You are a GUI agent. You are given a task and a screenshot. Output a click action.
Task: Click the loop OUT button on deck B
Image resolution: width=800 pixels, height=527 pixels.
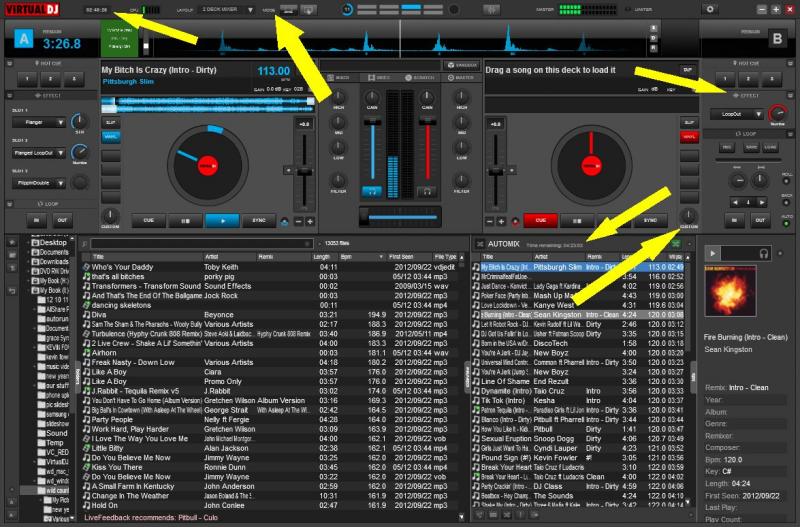(760, 220)
